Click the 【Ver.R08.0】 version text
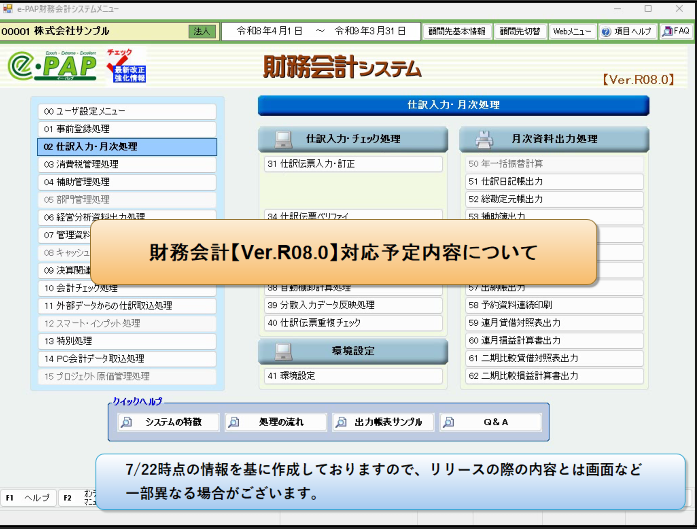Image resolution: width=697 pixels, height=529 pixels. point(638,80)
